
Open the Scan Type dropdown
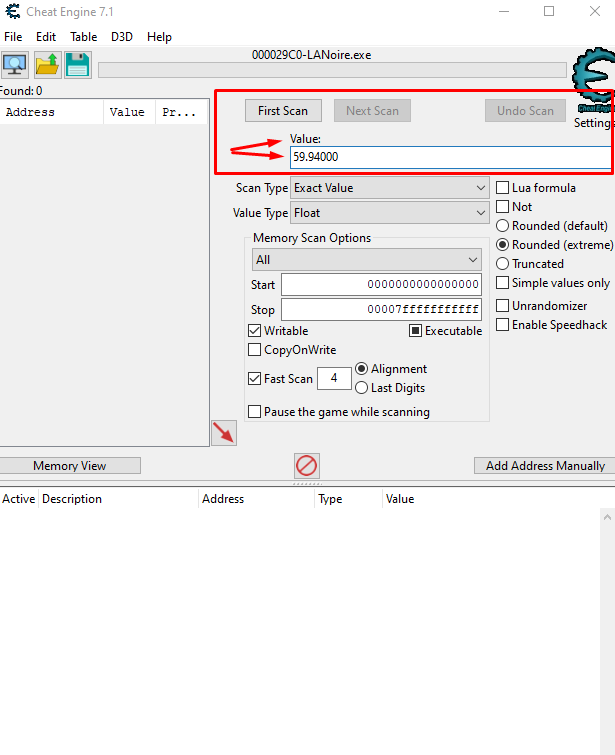tap(389, 188)
